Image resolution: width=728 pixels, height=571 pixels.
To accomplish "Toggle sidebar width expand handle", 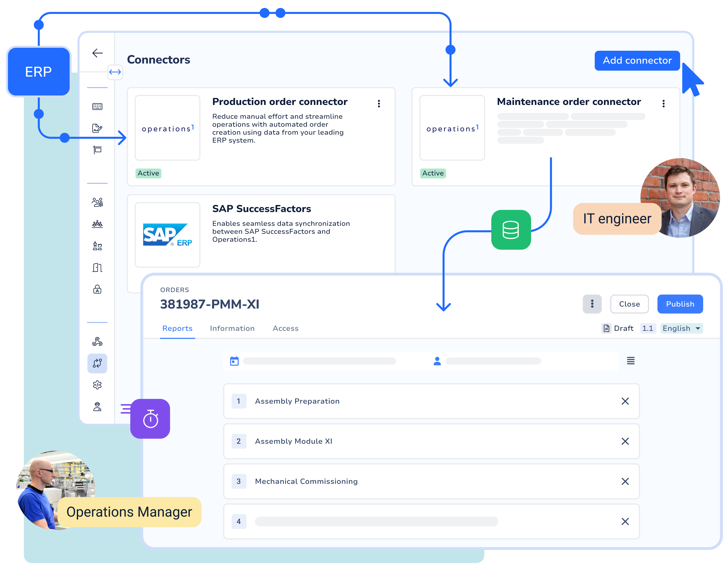I will click(115, 72).
